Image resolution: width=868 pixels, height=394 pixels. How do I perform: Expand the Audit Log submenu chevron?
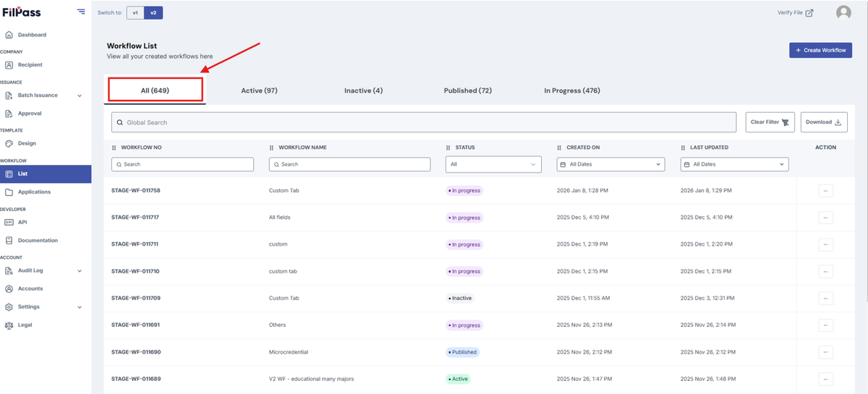80,270
